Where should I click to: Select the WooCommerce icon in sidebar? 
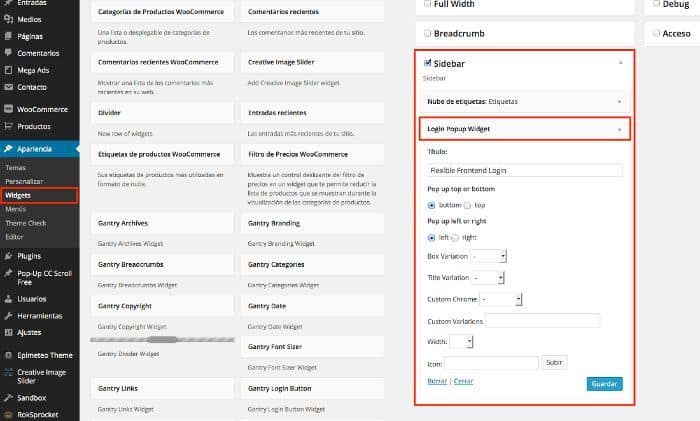(x=8, y=109)
